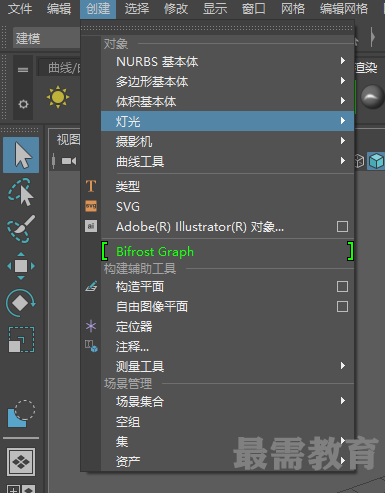The image size is (385, 493).
Task: Click the yellow sun light shelf icon
Action: (x=58, y=97)
